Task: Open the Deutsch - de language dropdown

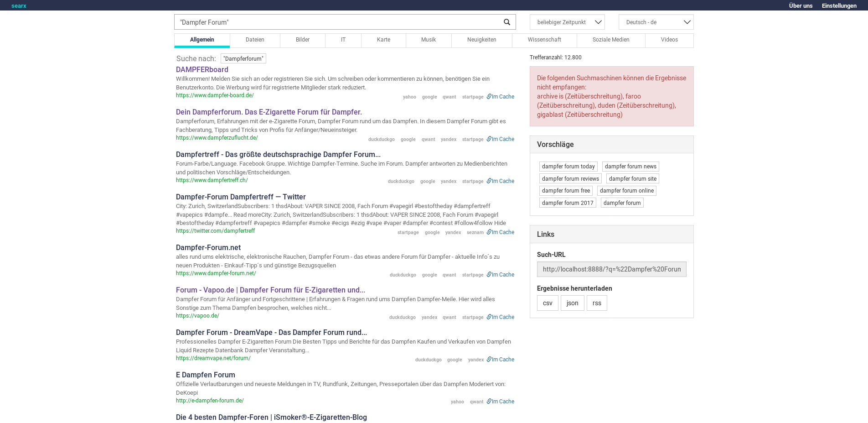Action: pyautogui.click(x=656, y=22)
